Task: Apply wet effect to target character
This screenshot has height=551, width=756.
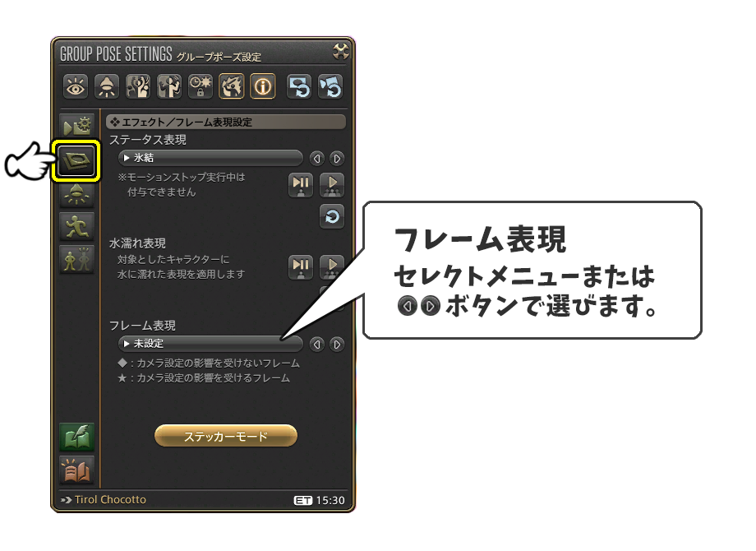Action: (x=301, y=267)
